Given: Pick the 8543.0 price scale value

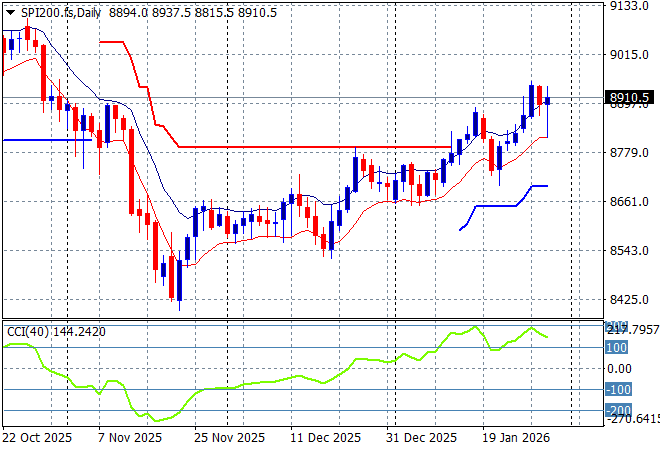Looking at the screenshot, I should [x=629, y=250].
